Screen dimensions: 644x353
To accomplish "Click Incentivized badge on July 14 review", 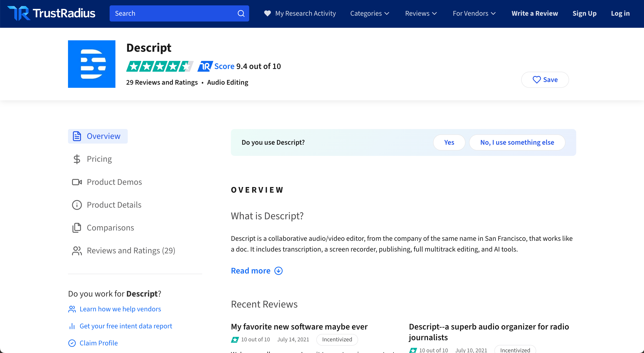I will click(337, 340).
